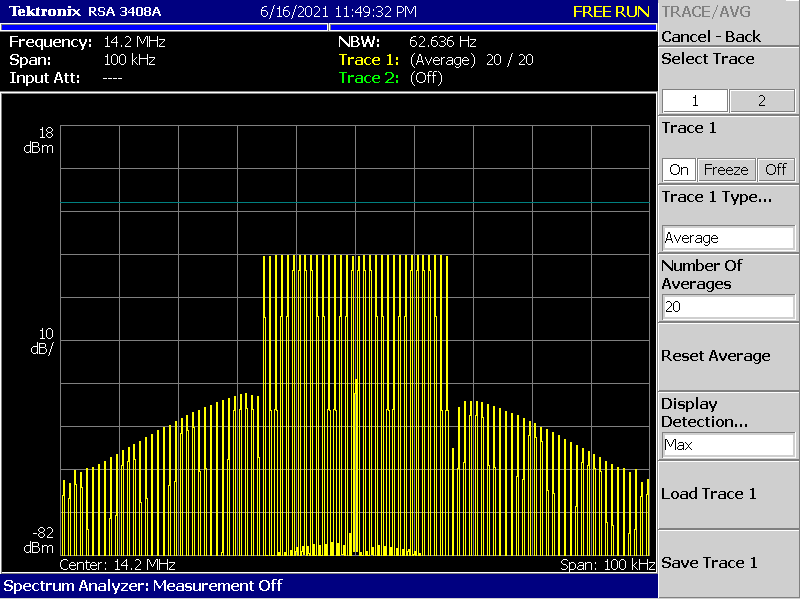Select trace 2 in Select Trace
The height and width of the screenshot is (600, 800).
[761, 101]
